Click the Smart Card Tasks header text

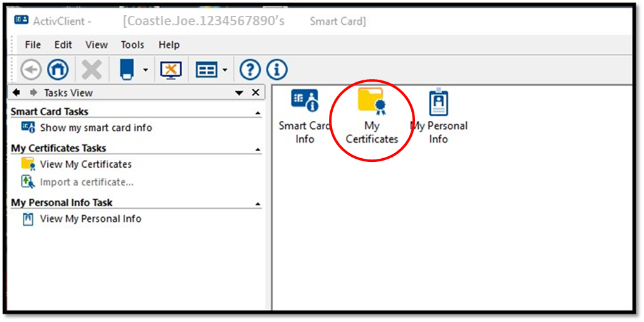(50, 112)
